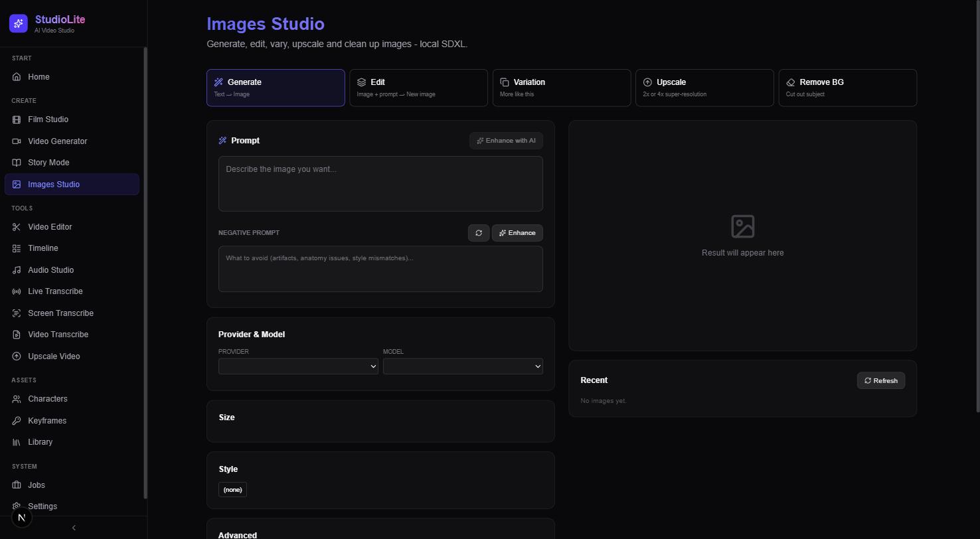980x539 pixels.
Task: Go to Video Generator
Action: click(x=72, y=141)
